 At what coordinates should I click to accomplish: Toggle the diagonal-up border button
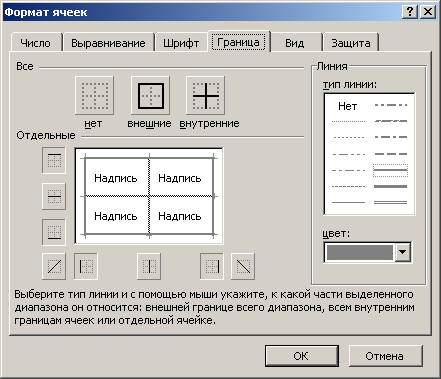[54, 266]
